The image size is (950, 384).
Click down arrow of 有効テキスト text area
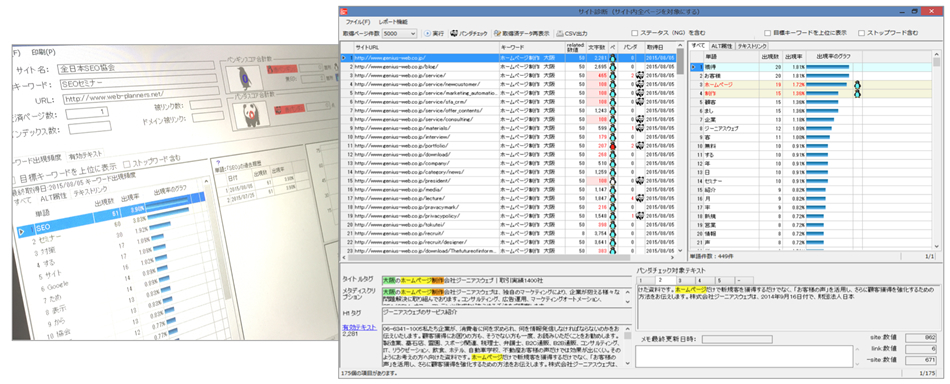click(x=627, y=364)
